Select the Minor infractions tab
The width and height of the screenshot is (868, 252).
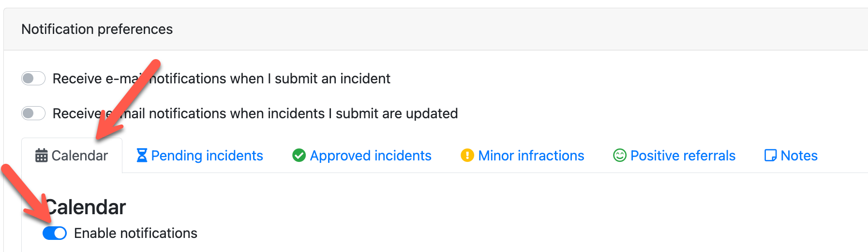coord(531,156)
